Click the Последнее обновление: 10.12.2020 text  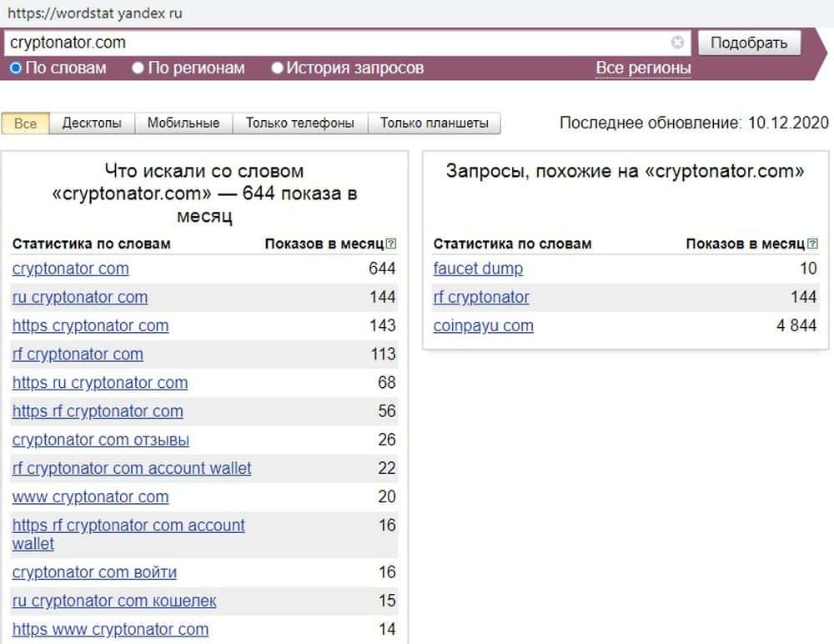tap(694, 123)
